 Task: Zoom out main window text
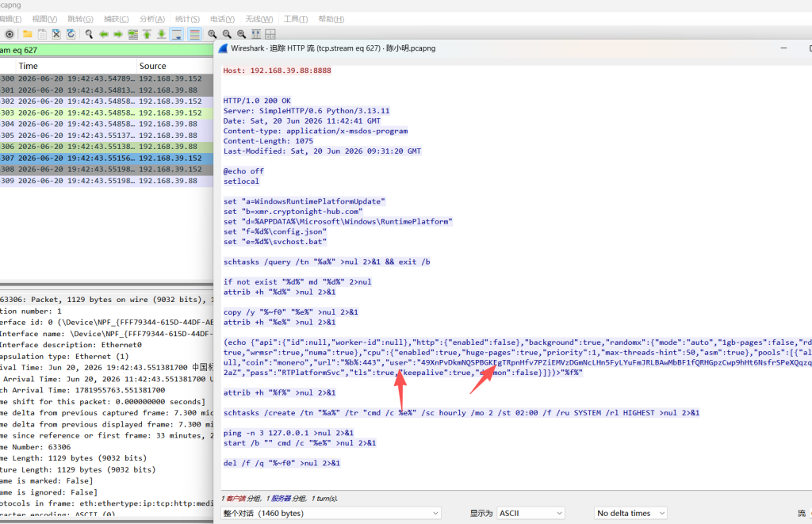tap(227, 34)
